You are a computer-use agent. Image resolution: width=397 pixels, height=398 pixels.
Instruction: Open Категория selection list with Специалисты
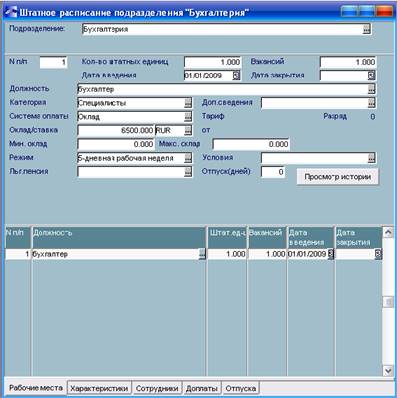tap(188, 103)
